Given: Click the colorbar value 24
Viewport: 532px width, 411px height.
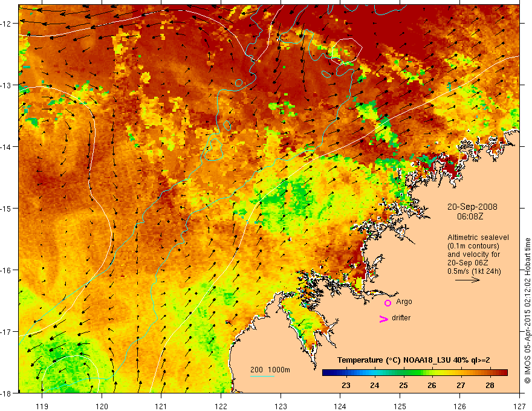Looking at the screenshot, I should [x=375, y=386].
